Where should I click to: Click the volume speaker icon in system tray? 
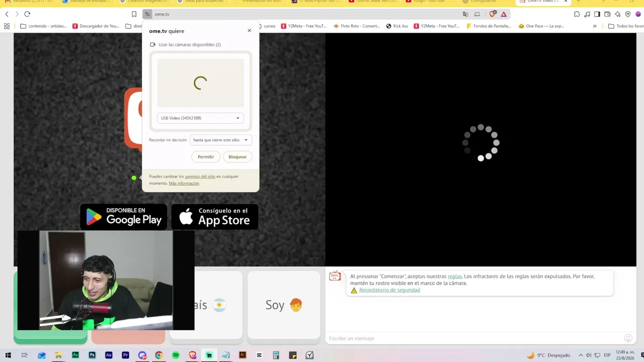[589, 355]
